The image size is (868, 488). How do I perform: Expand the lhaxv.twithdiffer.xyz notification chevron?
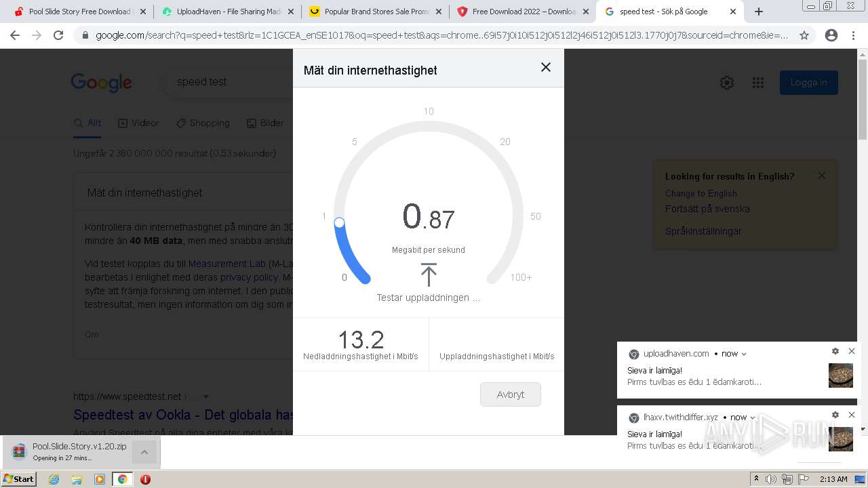[753, 418]
